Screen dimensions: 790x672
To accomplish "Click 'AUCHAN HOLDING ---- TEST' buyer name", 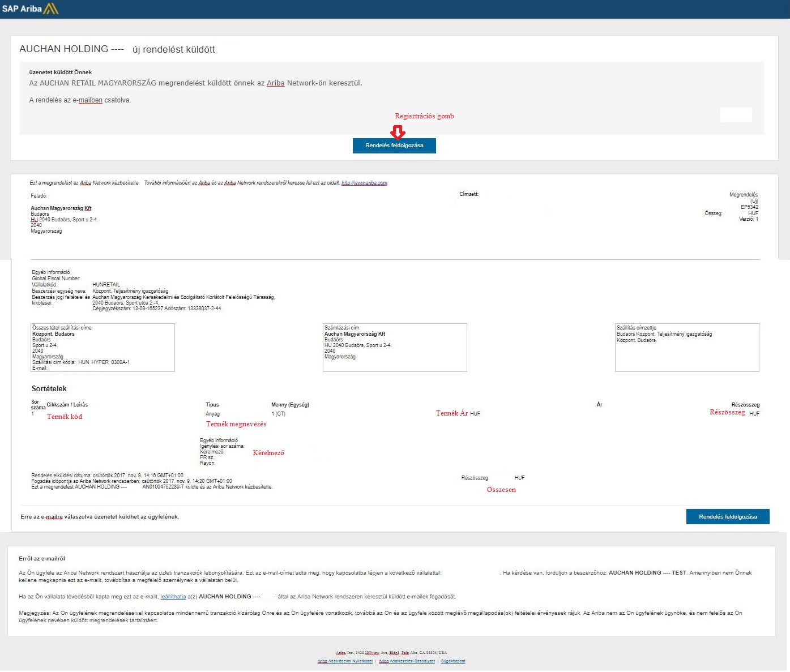I will coord(647,573).
